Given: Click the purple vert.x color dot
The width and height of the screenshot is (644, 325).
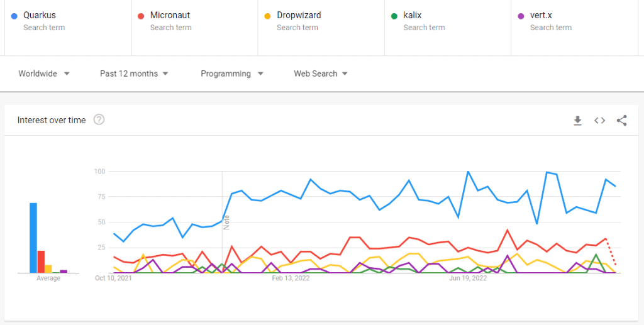Looking at the screenshot, I should 521,15.
